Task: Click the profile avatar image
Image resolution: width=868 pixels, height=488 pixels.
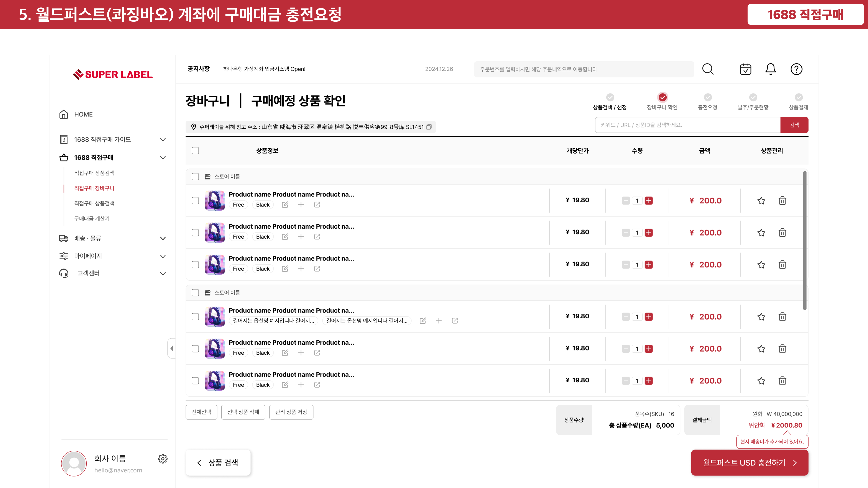Action: (x=74, y=463)
